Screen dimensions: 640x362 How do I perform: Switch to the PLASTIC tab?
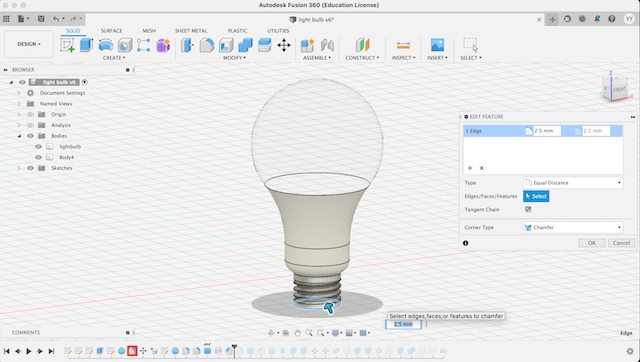tap(238, 31)
